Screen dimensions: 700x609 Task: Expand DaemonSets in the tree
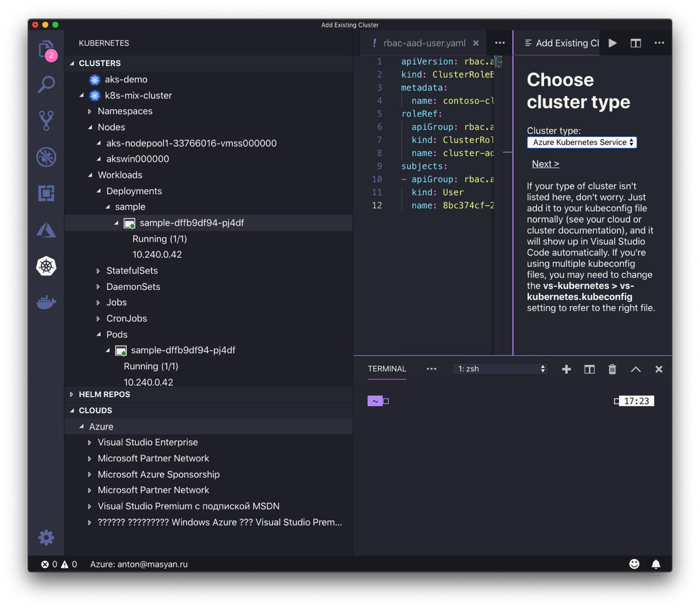pyautogui.click(x=98, y=287)
